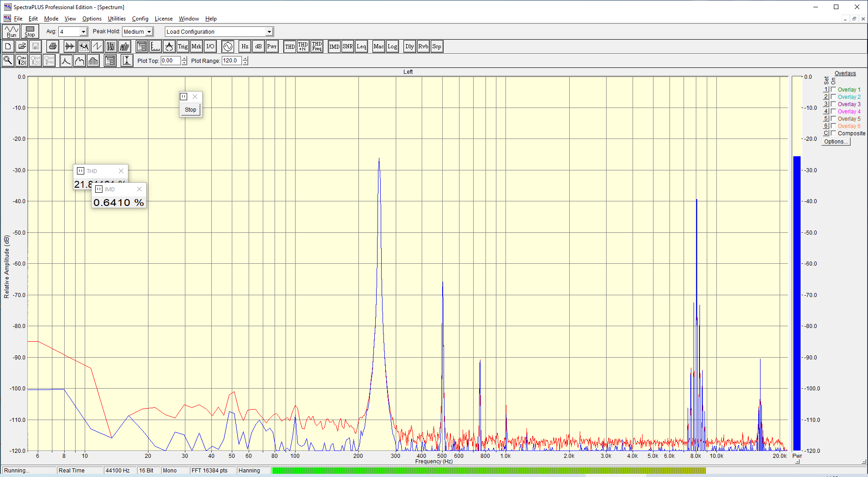This screenshot has width=868, height=477.
Task: Open an existing file from toolbar
Action: click(x=22, y=46)
